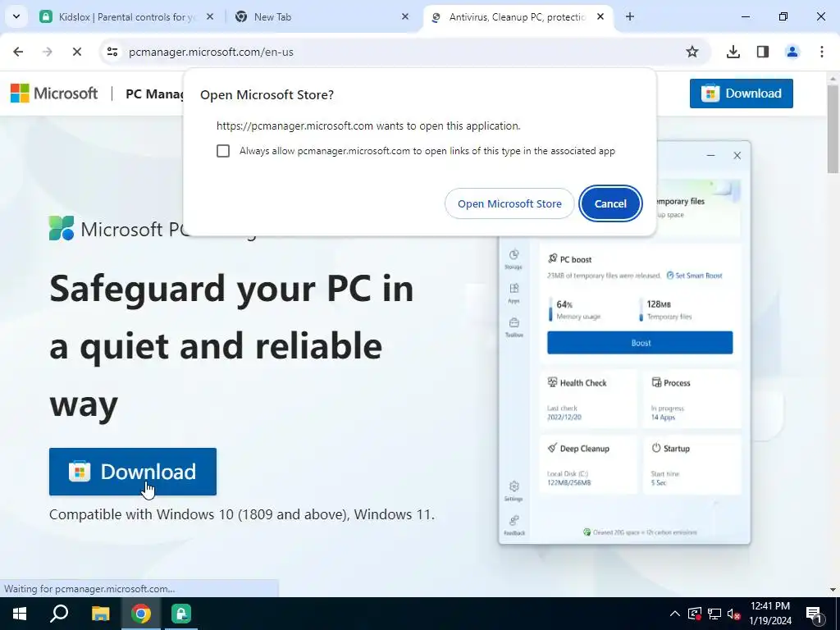Open the Kidslox app in the taskbar
The image size is (840, 630).
pos(181,614)
